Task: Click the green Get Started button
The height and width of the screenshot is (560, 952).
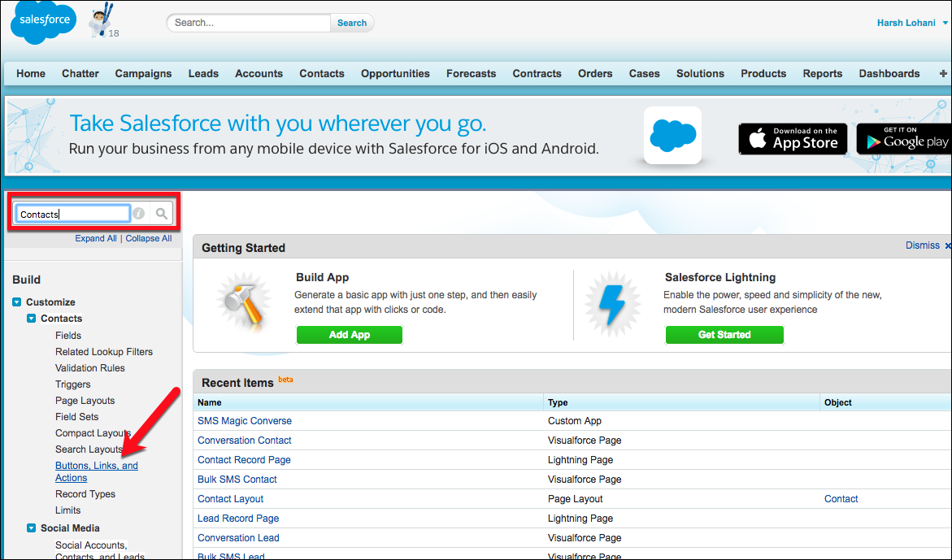Action: coord(724,335)
